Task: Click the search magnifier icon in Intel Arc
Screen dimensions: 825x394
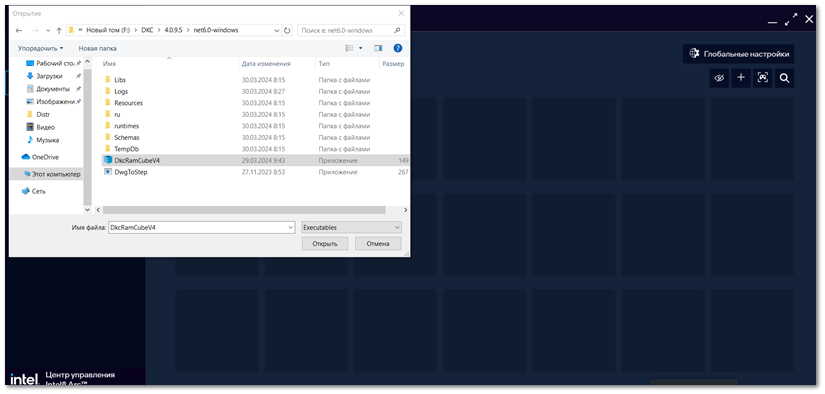Action: [784, 78]
